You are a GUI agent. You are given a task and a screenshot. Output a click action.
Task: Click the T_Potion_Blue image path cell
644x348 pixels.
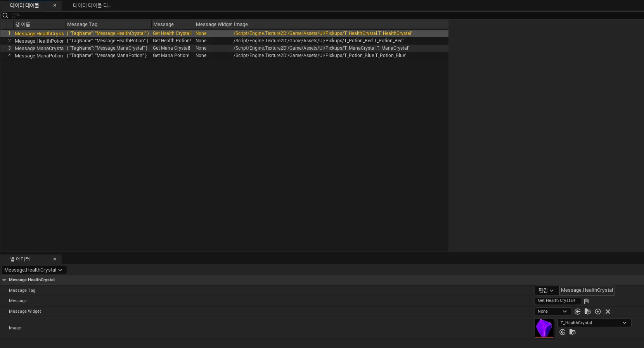point(320,55)
